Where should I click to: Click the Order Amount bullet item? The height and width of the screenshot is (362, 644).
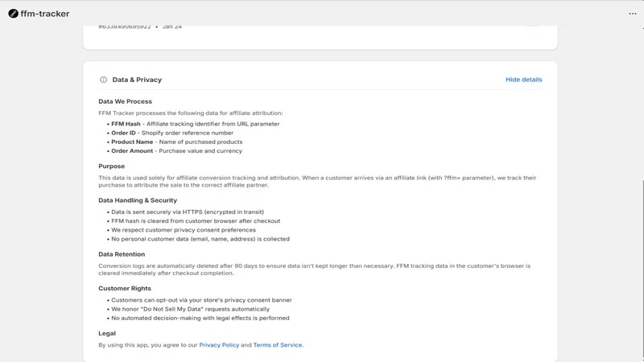(176, 150)
